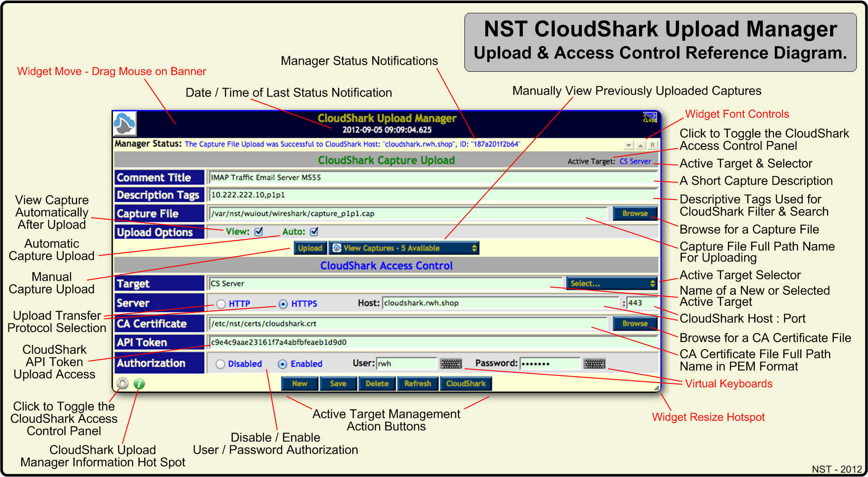Increase widget font size with up arrow
The width and height of the screenshot is (868, 477).
click(x=641, y=145)
